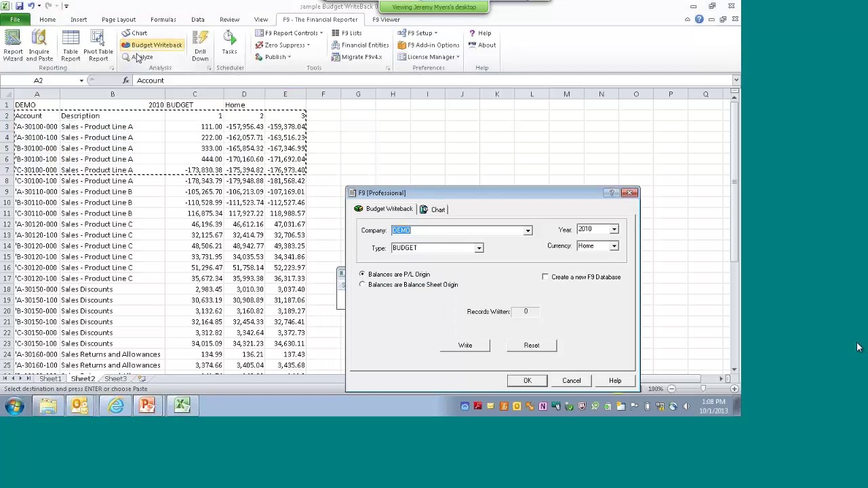Screen dimensions: 868x488
Task: Undo the last action
Action: pos(31,6)
